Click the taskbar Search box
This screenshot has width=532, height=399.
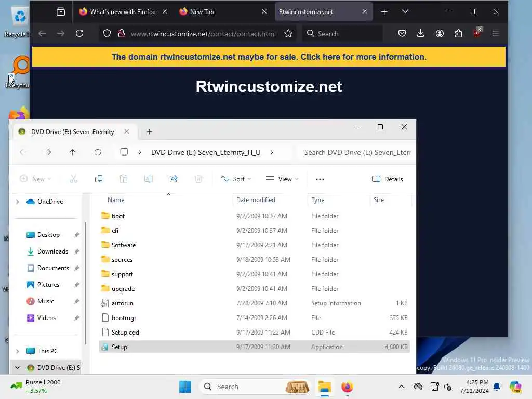[x=256, y=387]
